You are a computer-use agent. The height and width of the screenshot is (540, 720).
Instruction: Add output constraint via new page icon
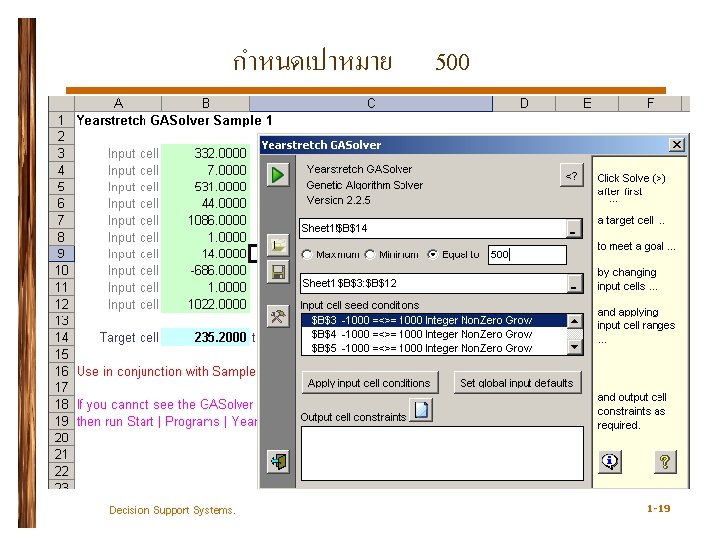point(421,409)
